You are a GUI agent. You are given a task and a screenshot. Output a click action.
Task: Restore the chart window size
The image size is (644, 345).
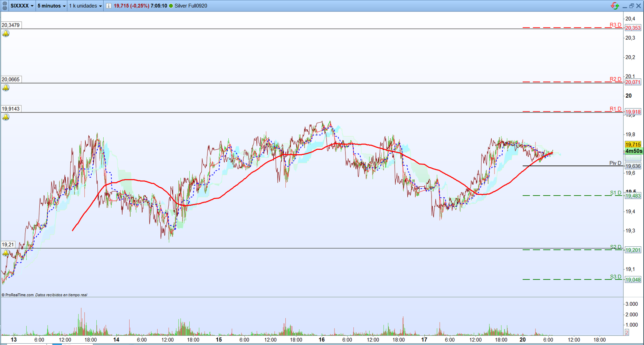[x=631, y=6]
